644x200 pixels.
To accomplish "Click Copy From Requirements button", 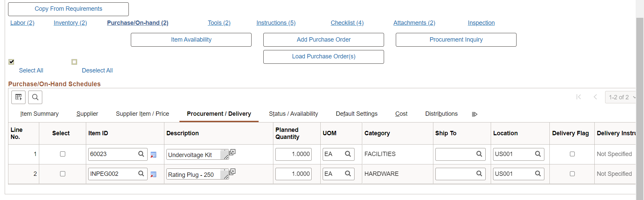I will pos(68,9).
